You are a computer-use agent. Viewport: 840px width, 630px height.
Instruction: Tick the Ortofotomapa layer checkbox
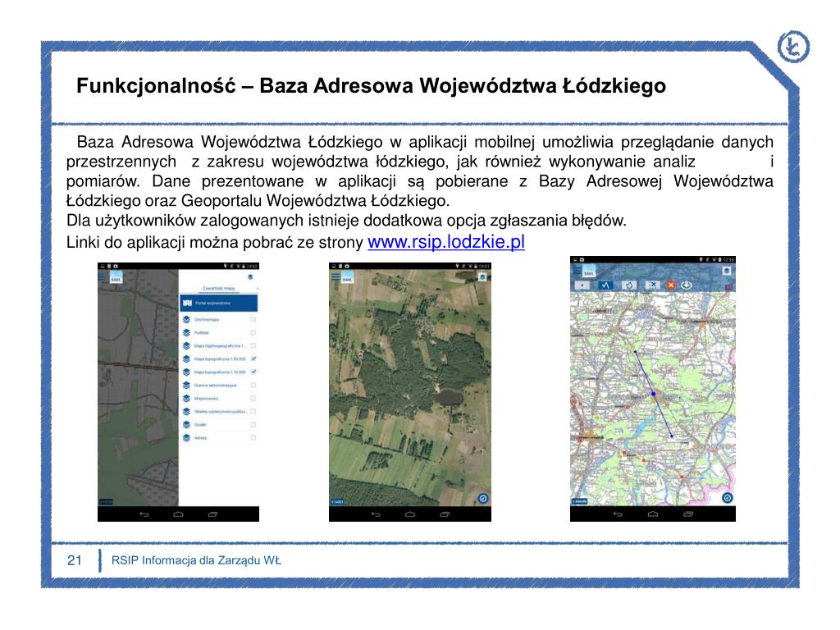pyautogui.click(x=253, y=319)
